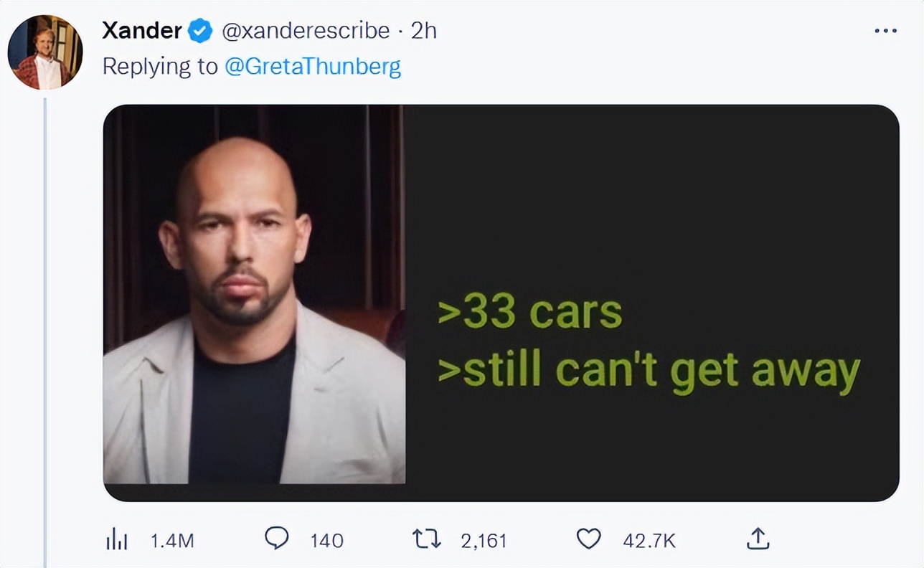Click the 1.4M views count
924x568 pixels.
[x=172, y=540]
